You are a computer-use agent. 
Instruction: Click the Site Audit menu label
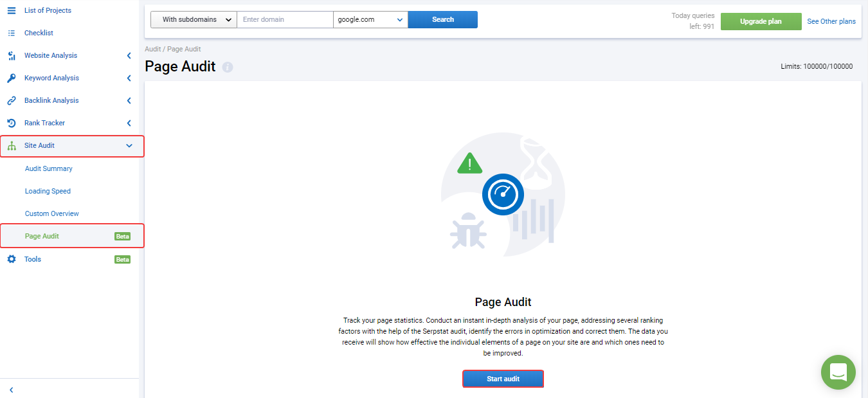[x=39, y=145]
